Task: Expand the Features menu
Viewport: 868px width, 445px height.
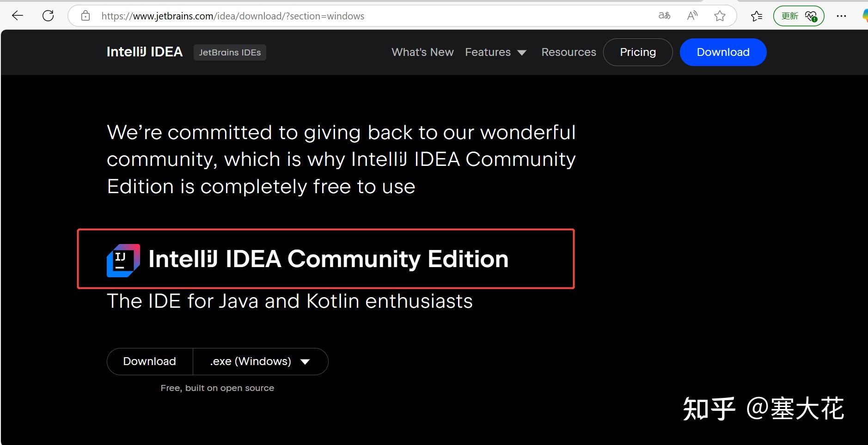Action: coord(495,52)
